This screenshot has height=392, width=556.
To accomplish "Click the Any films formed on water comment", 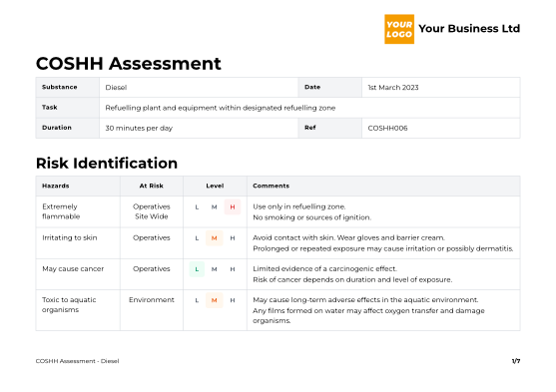I will (368, 315).
